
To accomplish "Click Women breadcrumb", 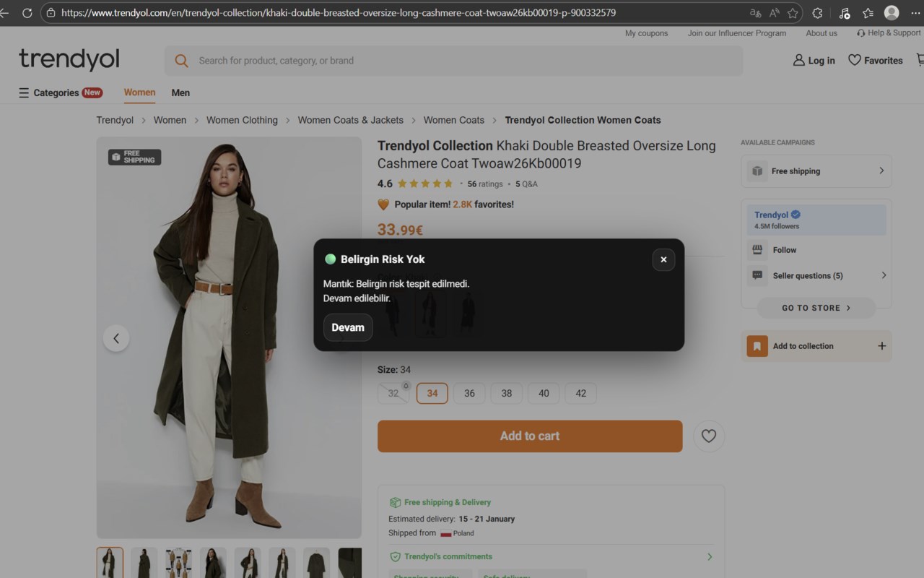I will (x=170, y=120).
